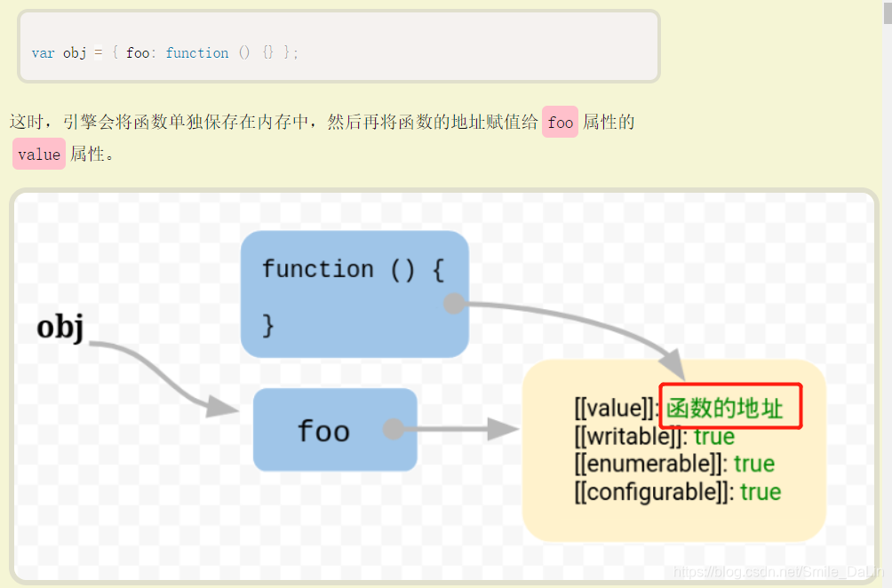Click the [[writable]]: true line

click(654, 437)
